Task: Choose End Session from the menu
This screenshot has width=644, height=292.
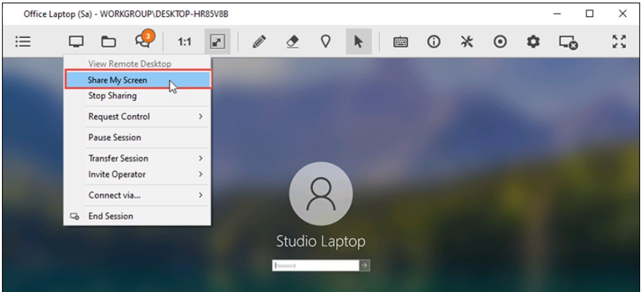Action: point(138,216)
